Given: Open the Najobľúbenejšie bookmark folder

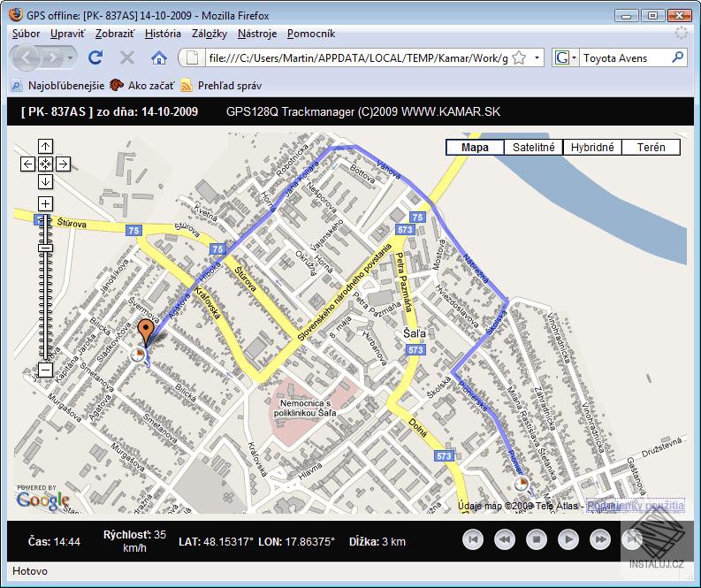Looking at the screenshot, I should click(x=57, y=86).
